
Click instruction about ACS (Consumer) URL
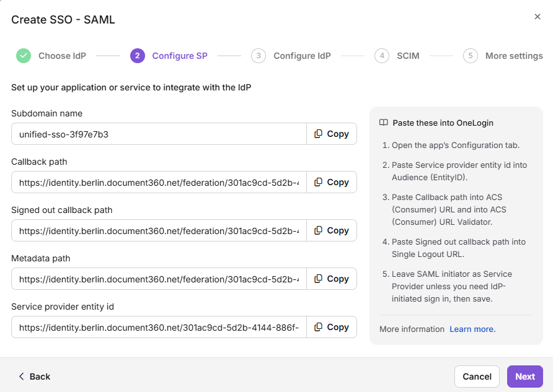449,209
